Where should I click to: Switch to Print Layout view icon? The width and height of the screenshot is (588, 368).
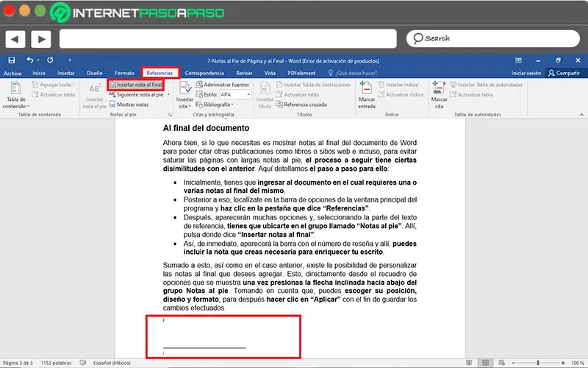click(x=485, y=363)
